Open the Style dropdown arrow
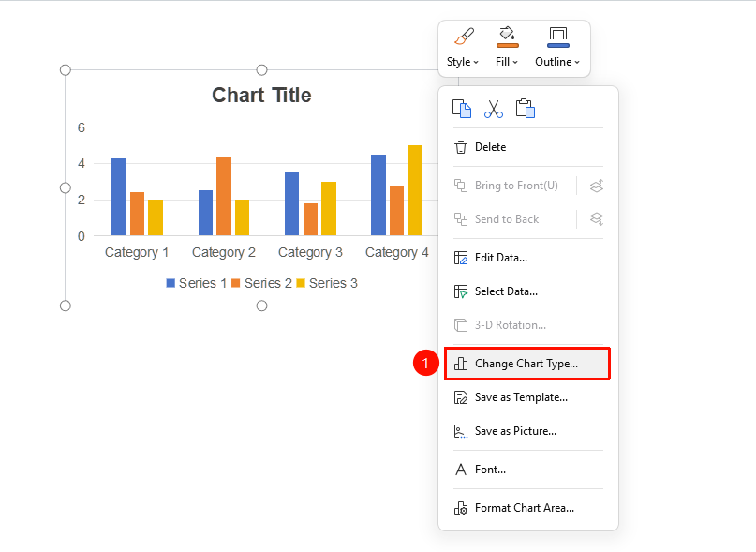The width and height of the screenshot is (756, 552). (x=476, y=62)
